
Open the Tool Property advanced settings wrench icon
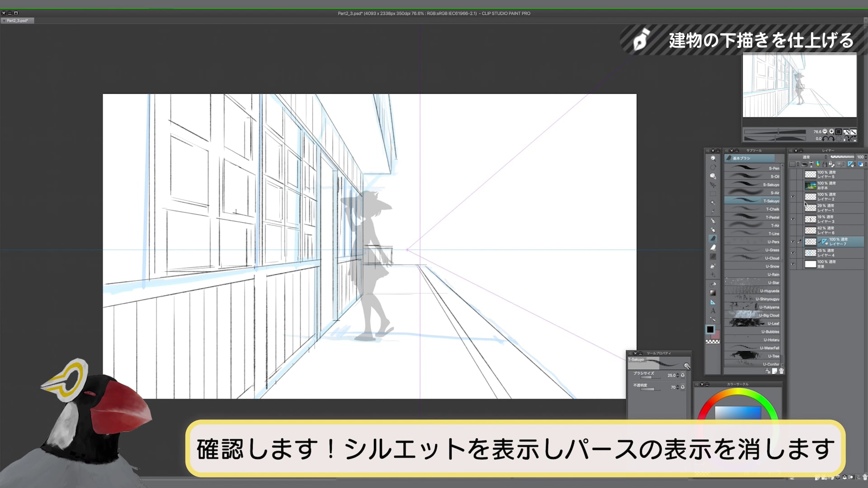687,366
